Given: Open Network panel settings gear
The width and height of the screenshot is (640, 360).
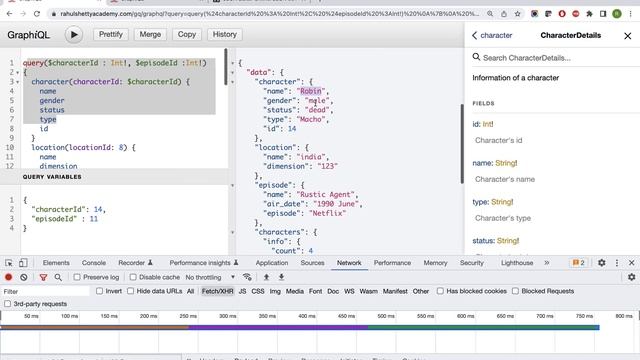Looking at the screenshot, I should (x=631, y=277).
